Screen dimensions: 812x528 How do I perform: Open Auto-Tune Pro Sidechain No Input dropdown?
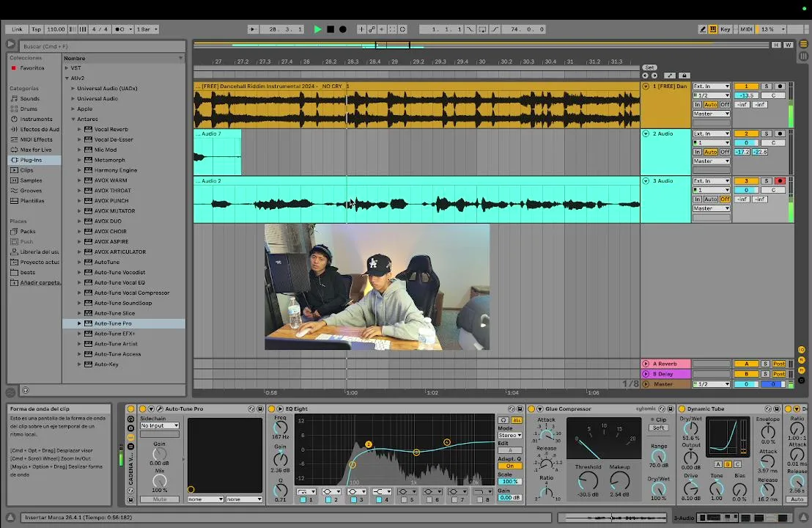coord(160,425)
